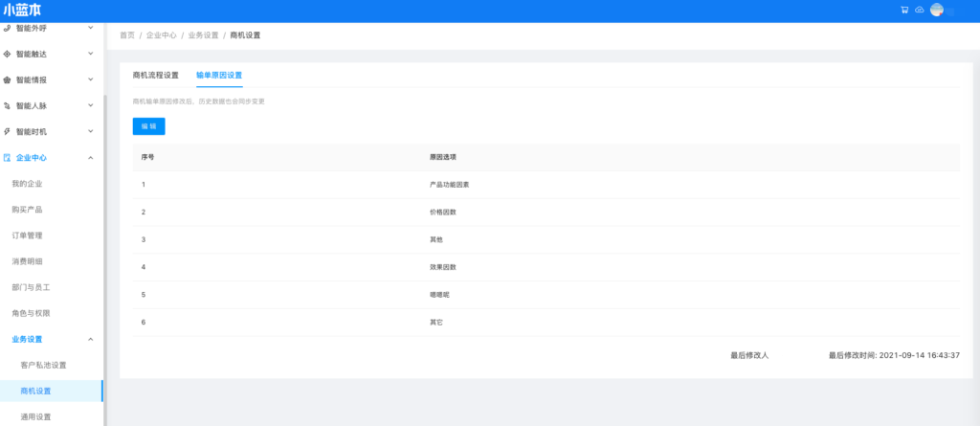Click the 小蓝本 logo
Screen dimensions: 980x426
click(21, 11)
